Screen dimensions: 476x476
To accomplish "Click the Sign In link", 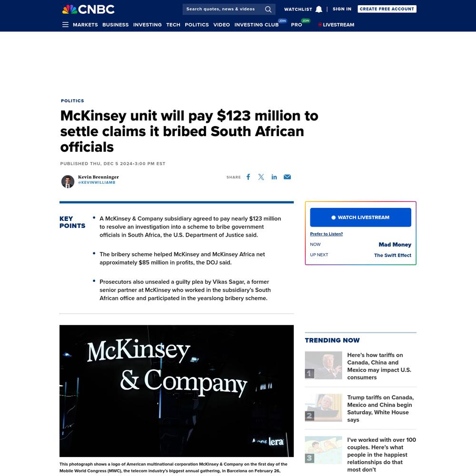I will 342,9.
